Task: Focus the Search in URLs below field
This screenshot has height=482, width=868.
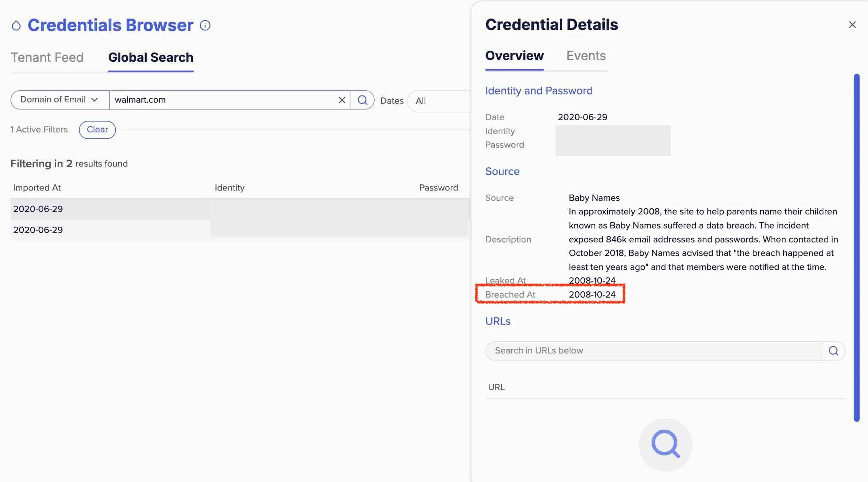Action: click(654, 351)
